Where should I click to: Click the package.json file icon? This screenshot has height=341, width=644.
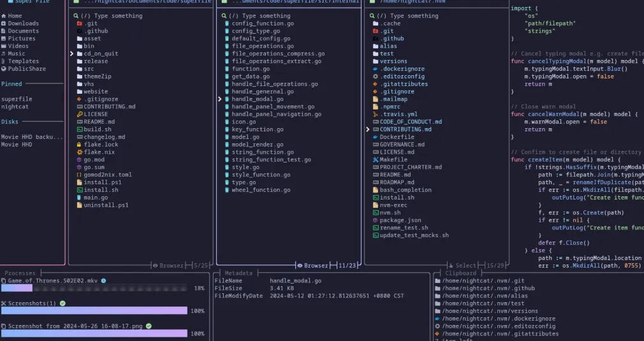376,221
